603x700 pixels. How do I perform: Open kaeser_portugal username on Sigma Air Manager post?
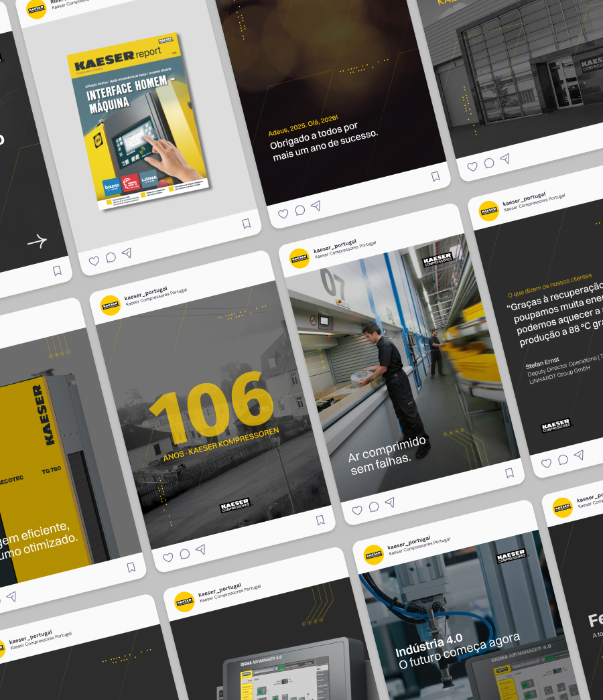pyautogui.click(x=220, y=590)
